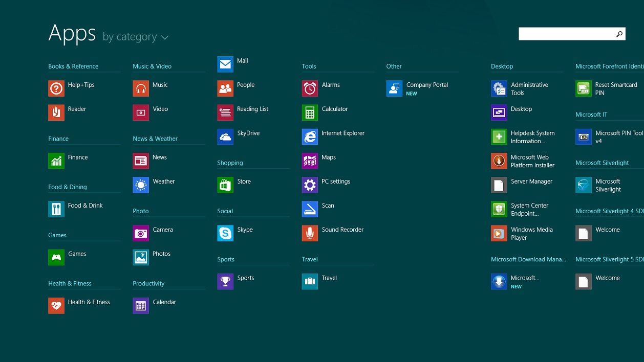Select the Tools category heading
Screen dimensions: 644x362
309,66
